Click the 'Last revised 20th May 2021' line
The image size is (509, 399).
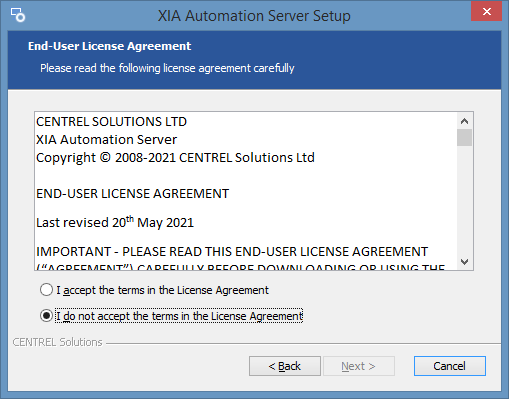(x=115, y=222)
